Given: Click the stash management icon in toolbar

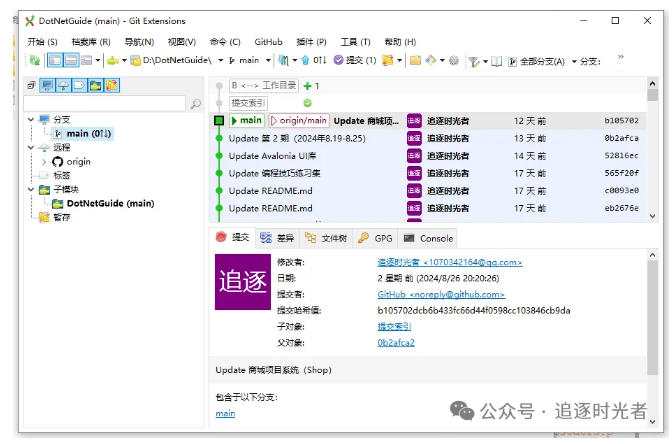Looking at the screenshot, I should (387, 60).
